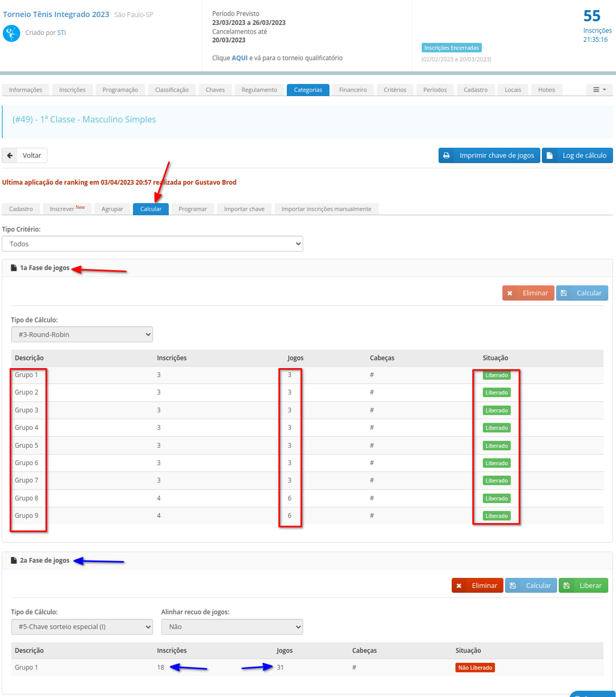Open the #5-Chave sorteio especial dropdown
The image size is (616, 697).
click(82, 627)
